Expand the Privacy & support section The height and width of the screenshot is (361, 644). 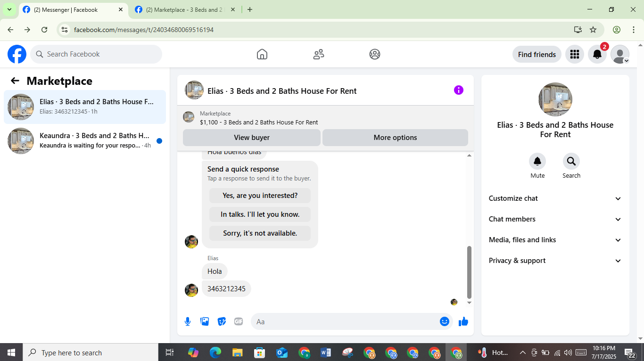coord(555,261)
